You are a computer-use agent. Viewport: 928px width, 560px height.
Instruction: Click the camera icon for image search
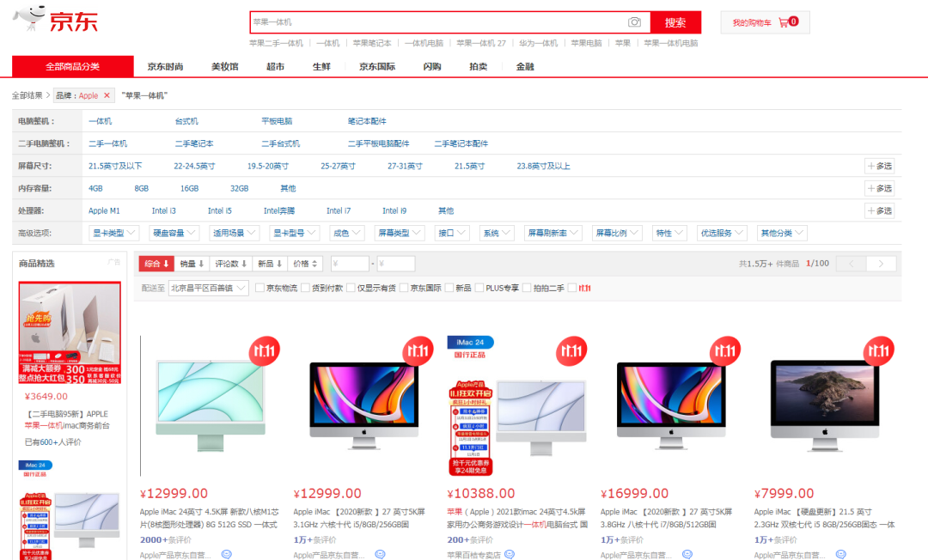point(632,21)
